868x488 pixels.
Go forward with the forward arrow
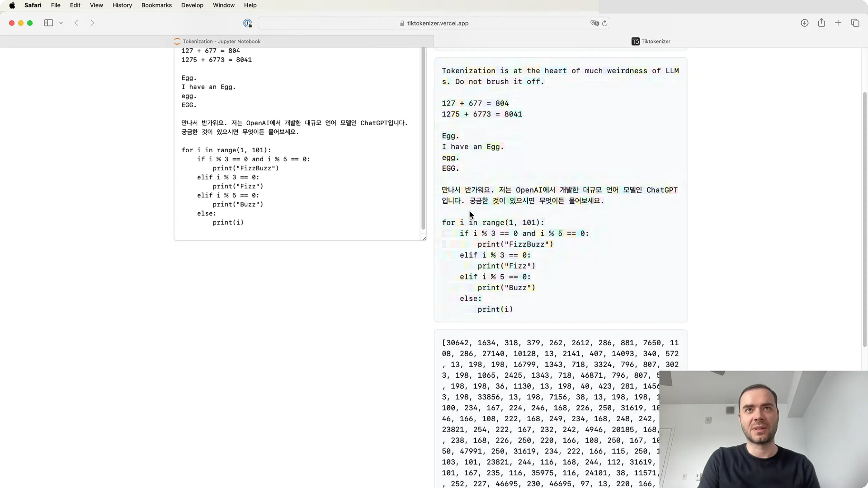pos(92,23)
